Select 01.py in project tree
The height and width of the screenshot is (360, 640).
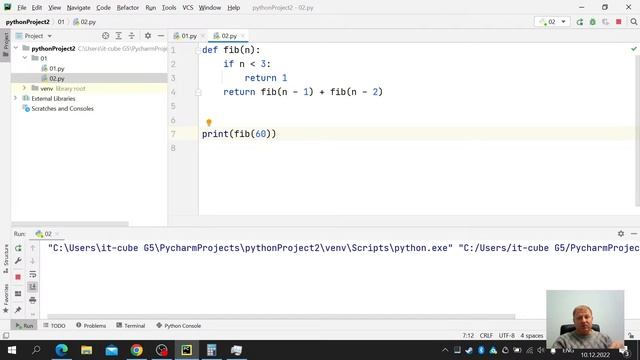(x=57, y=69)
